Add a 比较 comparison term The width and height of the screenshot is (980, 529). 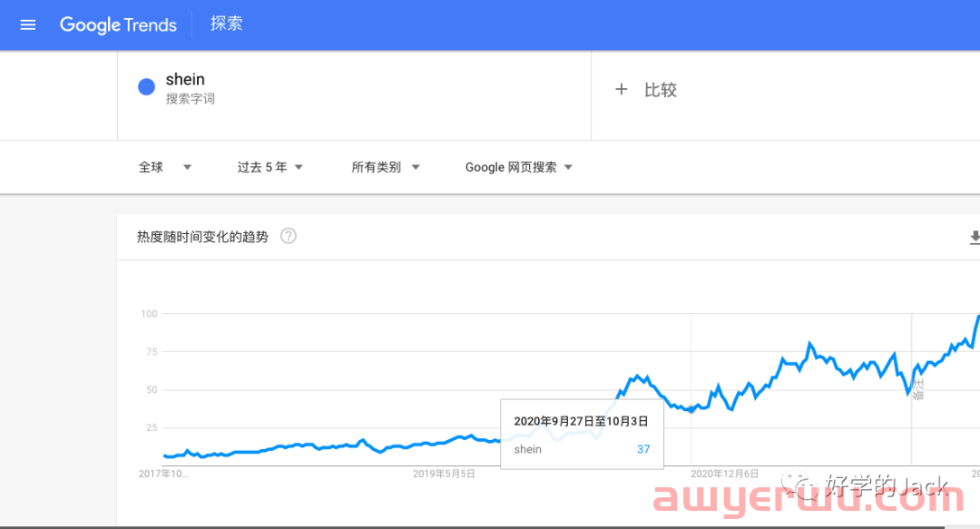coord(661,90)
